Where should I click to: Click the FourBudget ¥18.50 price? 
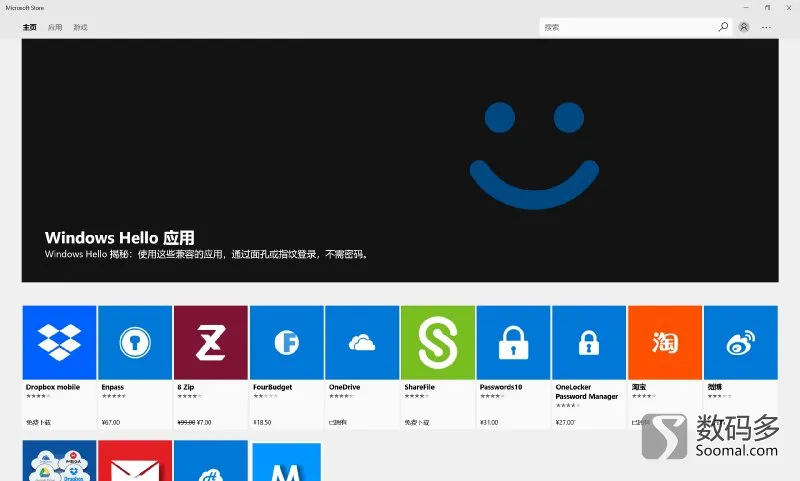[262, 422]
